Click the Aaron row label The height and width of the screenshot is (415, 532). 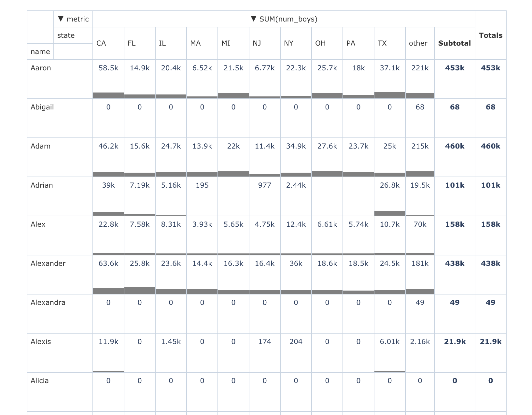coord(41,68)
